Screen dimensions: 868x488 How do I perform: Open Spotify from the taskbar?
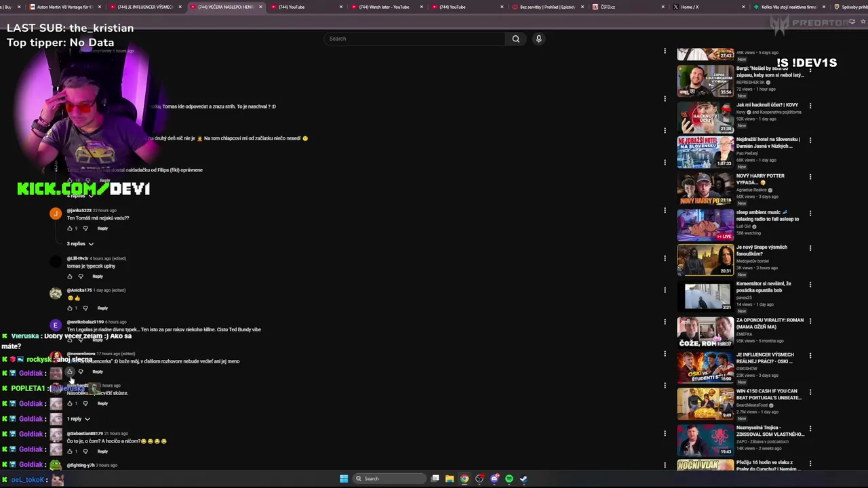pos(509,479)
